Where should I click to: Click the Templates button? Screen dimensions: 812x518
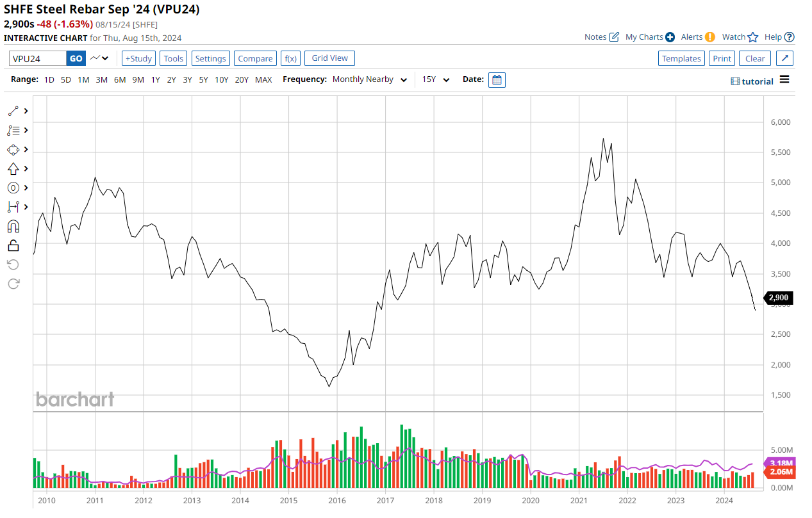pos(681,58)
